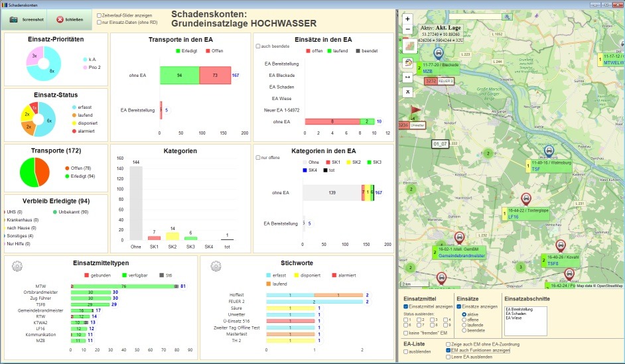
Task: Uncheck Einsatzmittel anzeigen
Action: [x=406, y=307]
